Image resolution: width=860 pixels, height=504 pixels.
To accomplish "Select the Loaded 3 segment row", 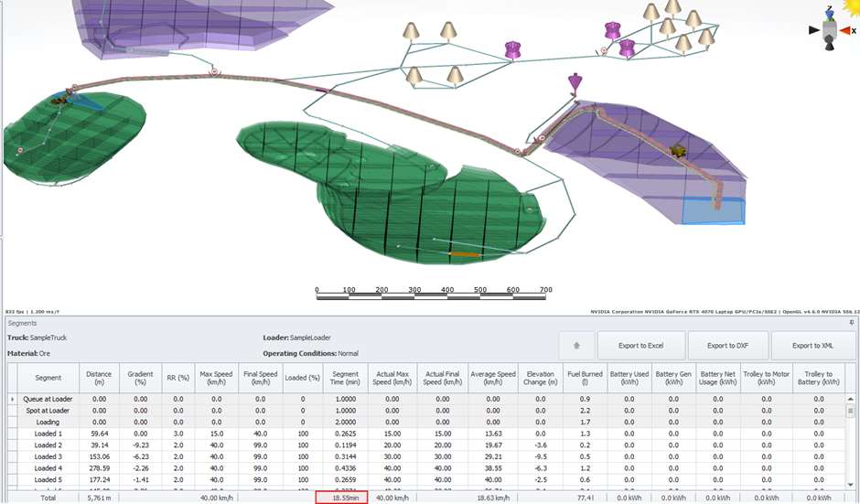I will coord(48,456).
